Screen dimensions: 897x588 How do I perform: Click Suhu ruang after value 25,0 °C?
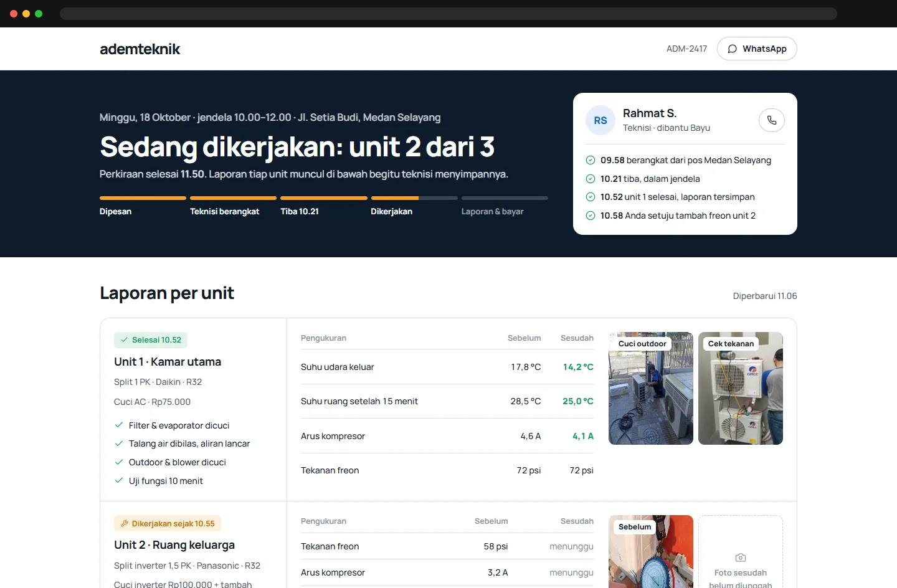[x=578, y=401]
